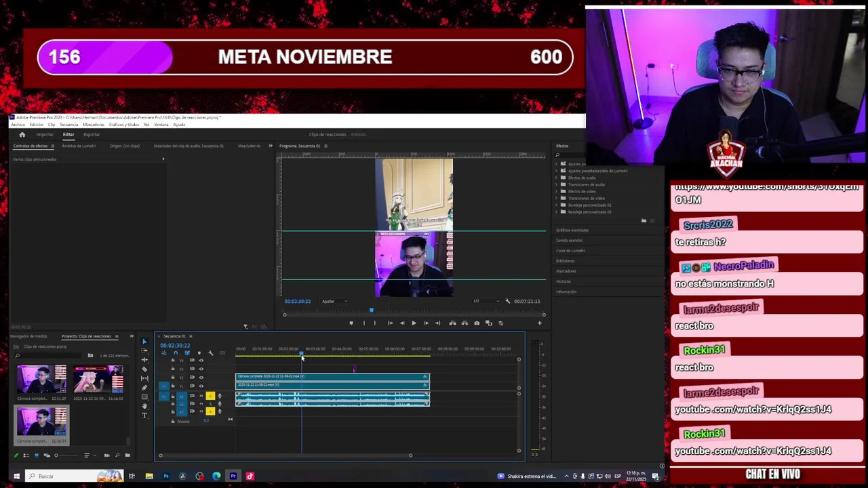Image resolution: width=868 pixels, height=488 pixels.
Task: Switch to the Navegador de medios tab
Action: [x=28, y=336]
